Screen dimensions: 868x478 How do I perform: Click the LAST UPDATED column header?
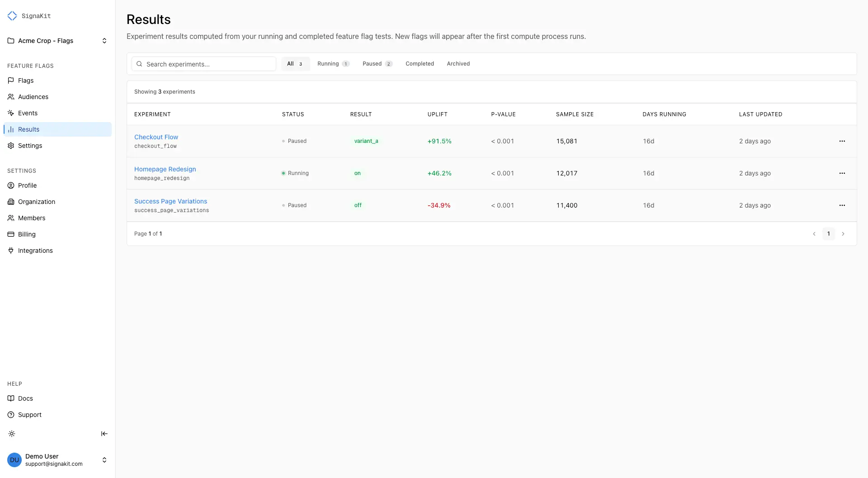[x=760, y=114]
